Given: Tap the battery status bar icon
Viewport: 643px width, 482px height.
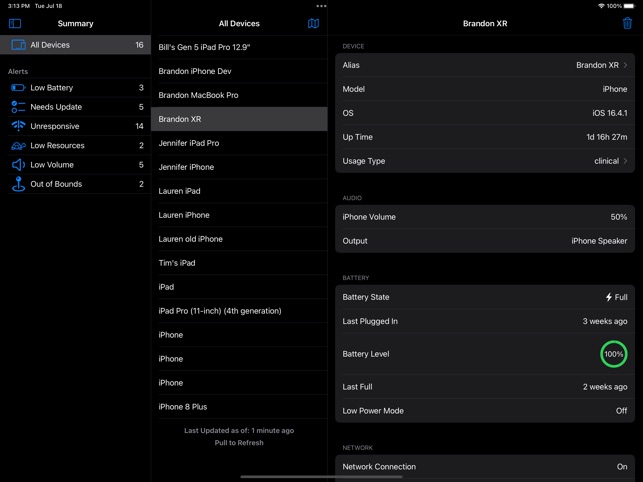Looking at the screenshot, I should coord(629,6).
